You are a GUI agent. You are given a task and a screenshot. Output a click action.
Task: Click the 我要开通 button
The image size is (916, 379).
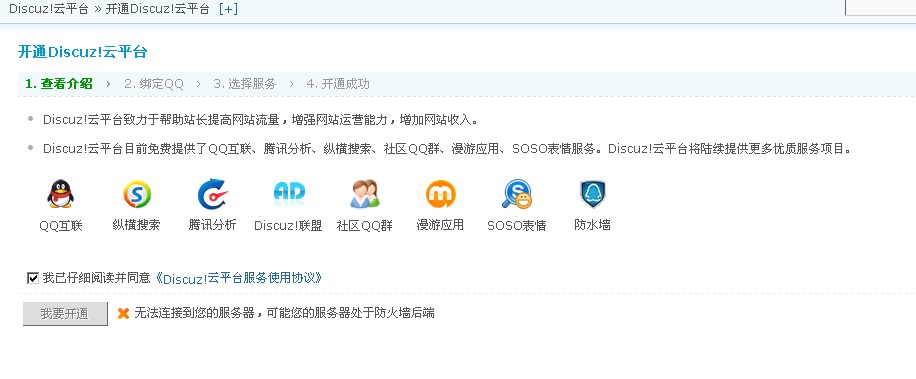pyautogui.click(x=65, y=314)
